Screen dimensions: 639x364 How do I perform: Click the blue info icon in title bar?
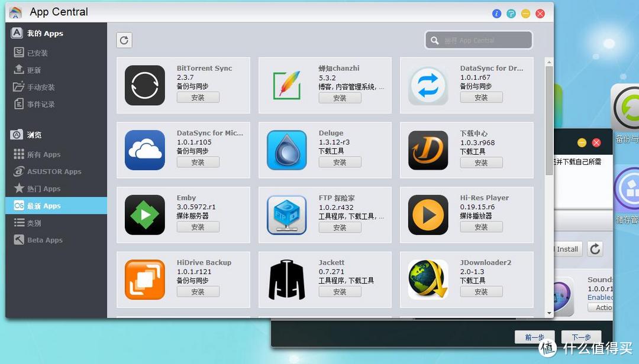[x=496, y=14]
